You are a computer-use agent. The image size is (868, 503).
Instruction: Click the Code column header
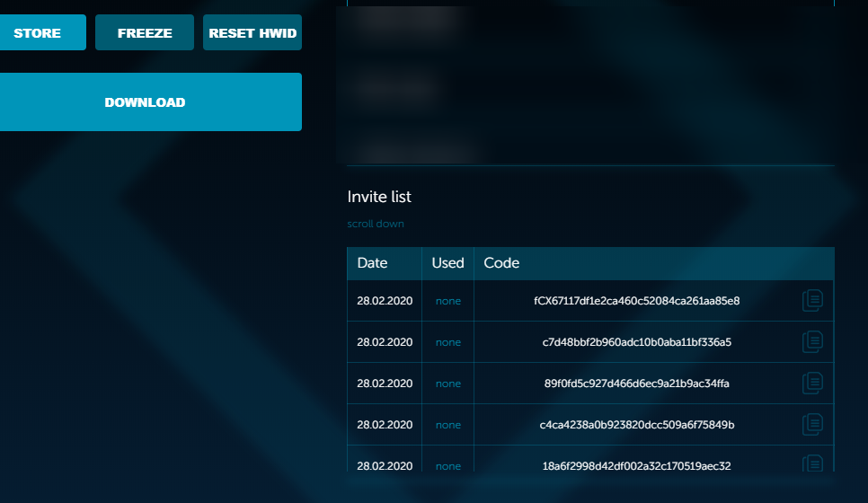click(501, 263)
